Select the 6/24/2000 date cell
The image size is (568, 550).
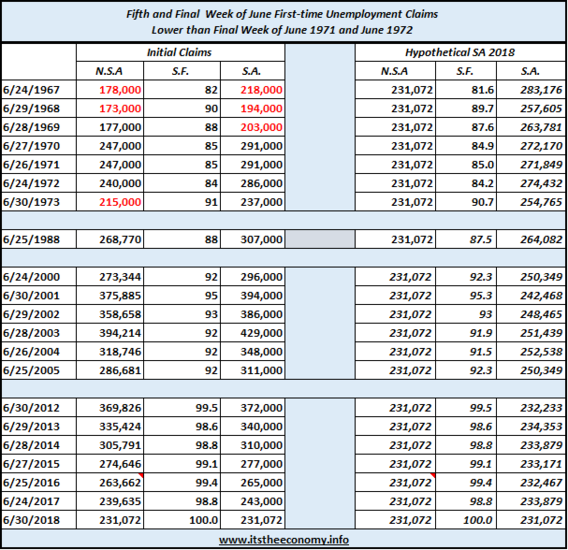(39, 277)
